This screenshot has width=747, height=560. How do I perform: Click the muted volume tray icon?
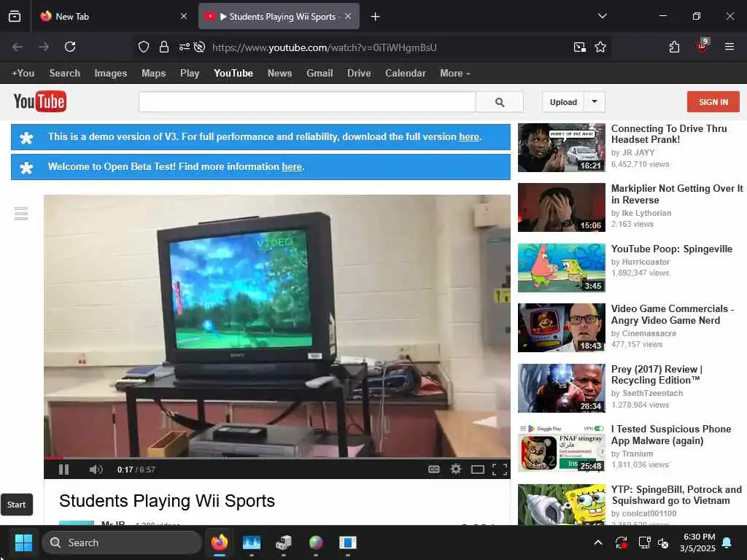click(x=663, y=542)
